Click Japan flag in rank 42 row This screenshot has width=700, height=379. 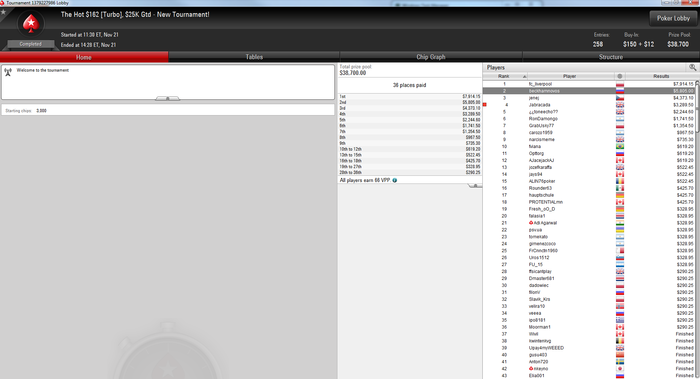[x=620, y=369]
